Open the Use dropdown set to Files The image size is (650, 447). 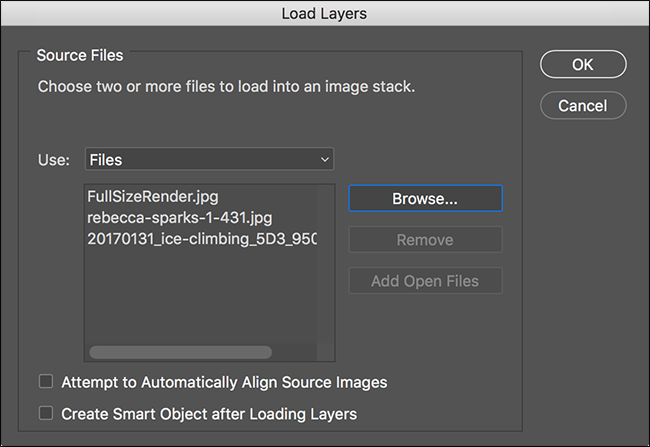208,159
